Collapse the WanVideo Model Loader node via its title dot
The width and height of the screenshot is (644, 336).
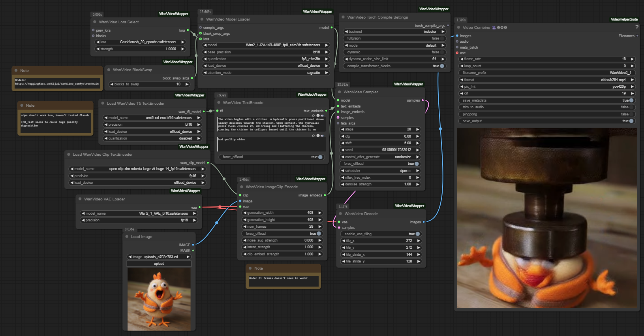(x=202, y=19)
